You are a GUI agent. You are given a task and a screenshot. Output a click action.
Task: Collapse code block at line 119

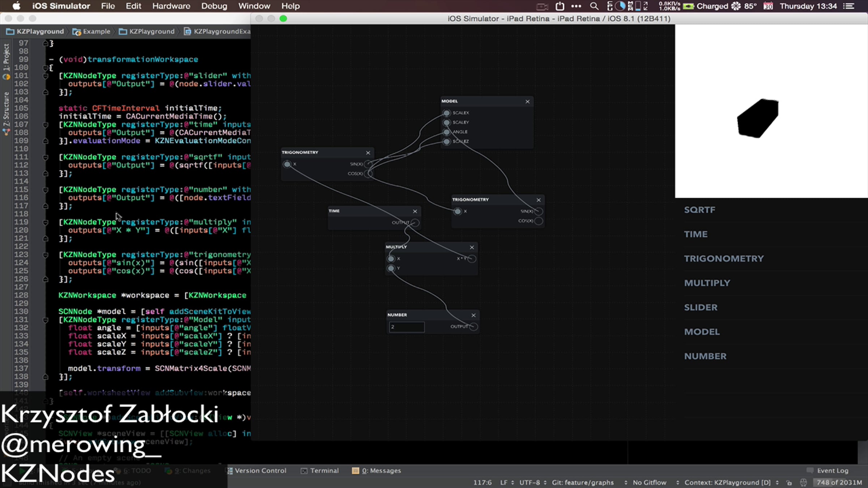46,222
